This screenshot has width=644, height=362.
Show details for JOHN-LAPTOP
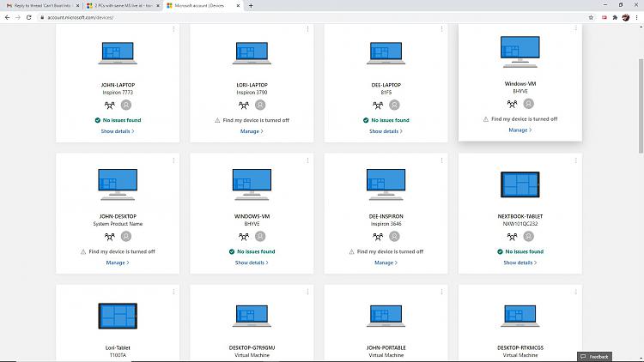pyautogui.click(x=118, y=131)
